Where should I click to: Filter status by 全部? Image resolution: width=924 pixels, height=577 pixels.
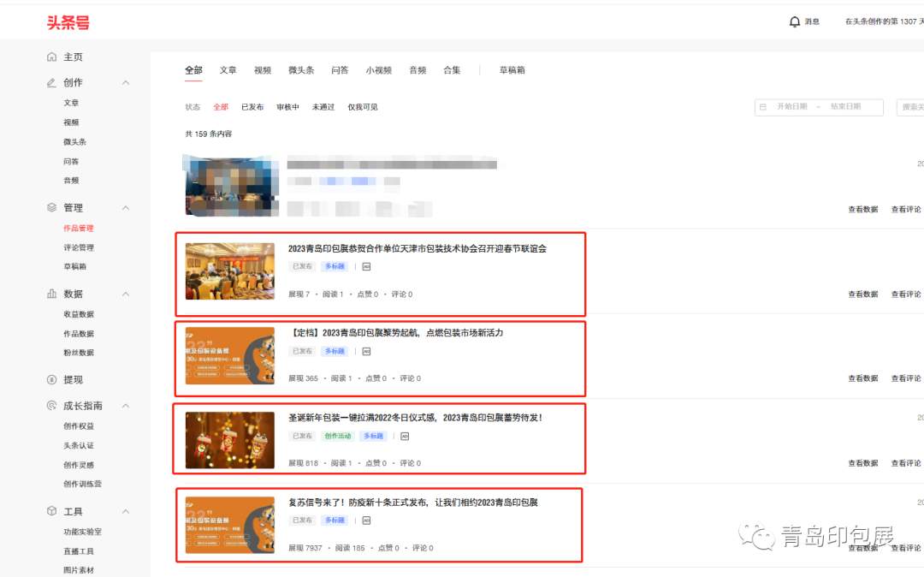tap(221, 107)
